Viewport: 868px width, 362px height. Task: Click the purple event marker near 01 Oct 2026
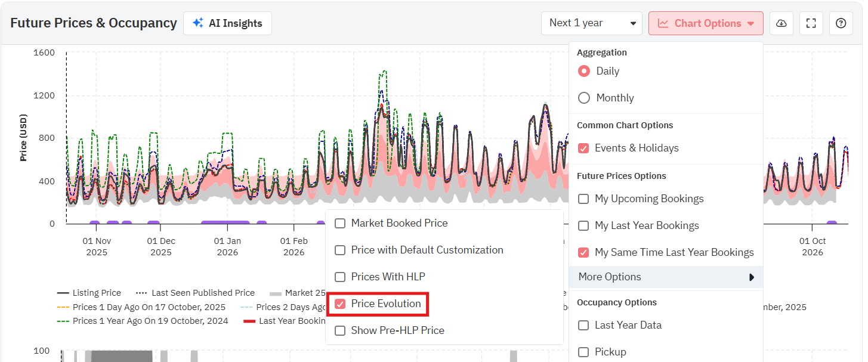click(831, 224)
